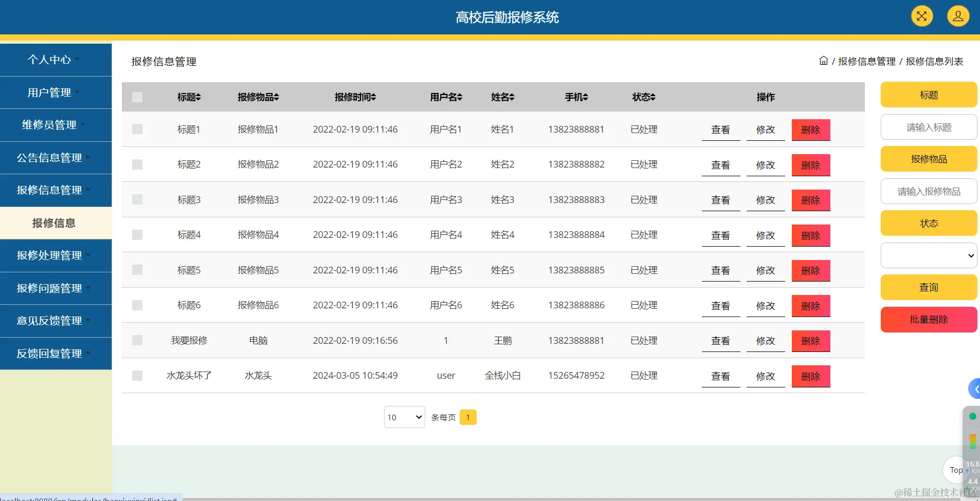The height and width of the screenshot is (501, 980).
Task: Open the rows-per-page dropdown showing 10
Action: (x=404, y=417)
